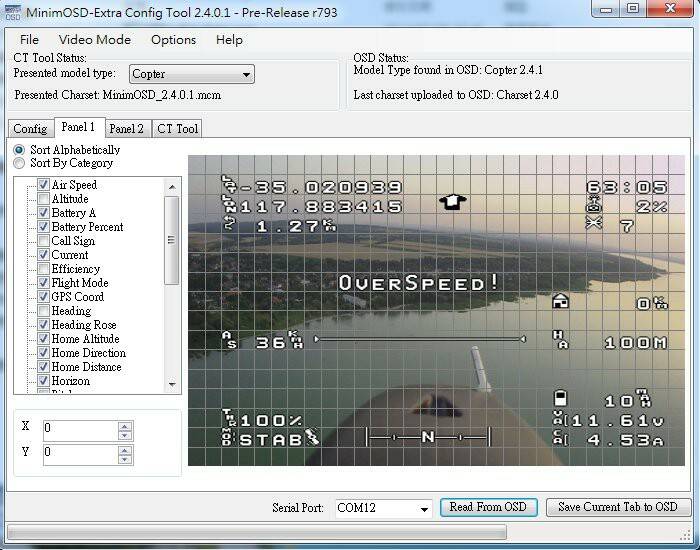Click the X value up stepper arrow
Screen dimensions: 700x550
click(124, 426)
